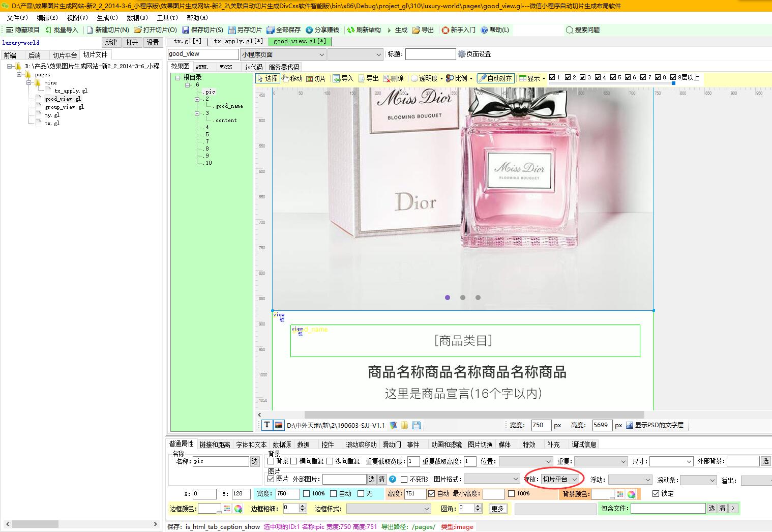The height and width of the screenshot is (532, 772).
Task: Click the 删除 delete tool icon
Action: coord(387,78)
